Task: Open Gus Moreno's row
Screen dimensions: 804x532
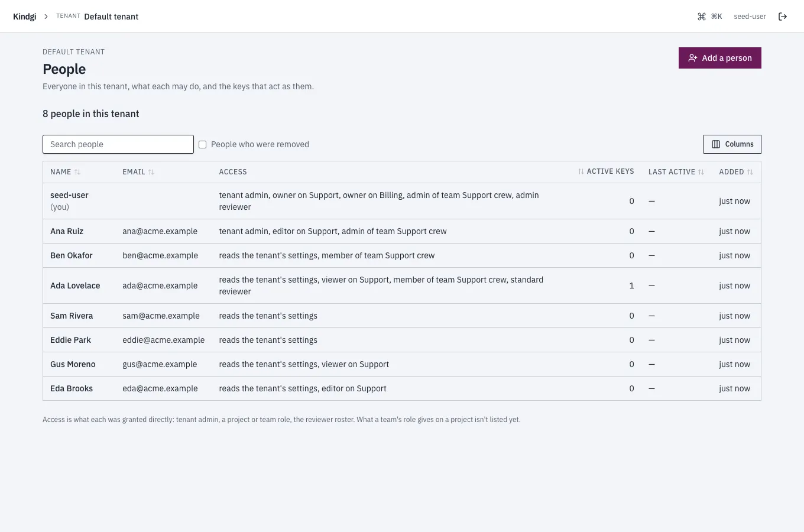Action: [x=402, y=364]
